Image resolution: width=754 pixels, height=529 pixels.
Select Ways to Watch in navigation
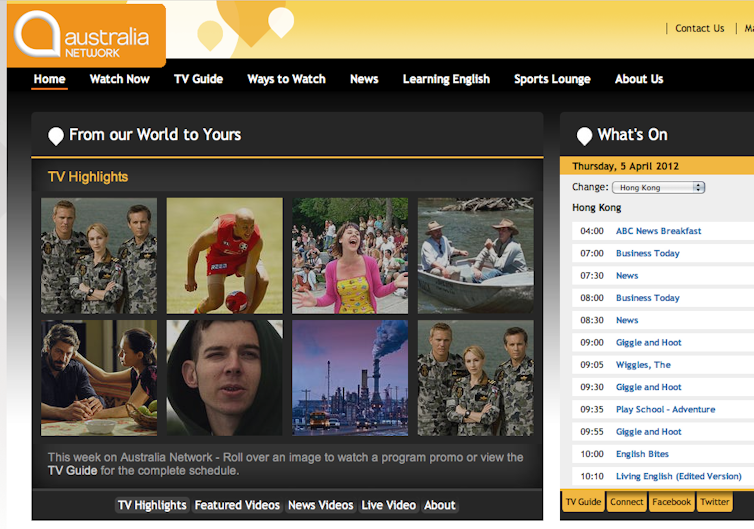(x=287, y=79)
